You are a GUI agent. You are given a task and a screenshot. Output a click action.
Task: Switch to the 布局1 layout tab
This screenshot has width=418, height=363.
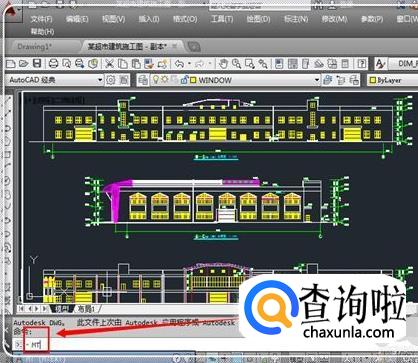point(86,309)
